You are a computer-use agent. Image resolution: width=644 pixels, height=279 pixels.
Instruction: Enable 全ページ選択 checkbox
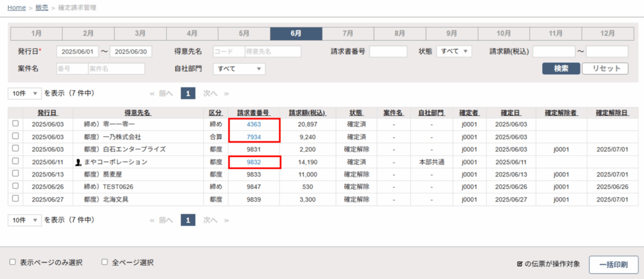click(105, 262)
